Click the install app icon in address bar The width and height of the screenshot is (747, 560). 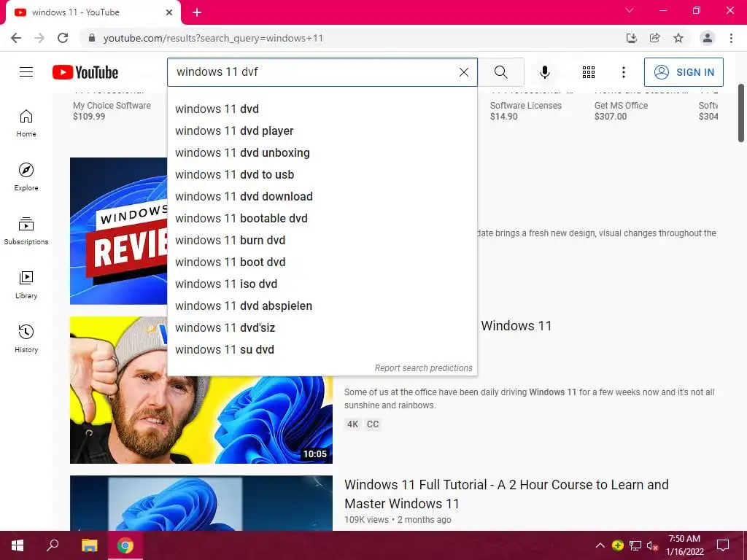coord(631,38)
